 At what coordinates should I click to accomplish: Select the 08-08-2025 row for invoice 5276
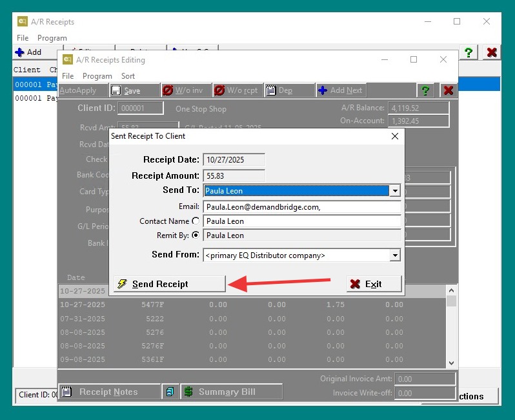point(252,332)
